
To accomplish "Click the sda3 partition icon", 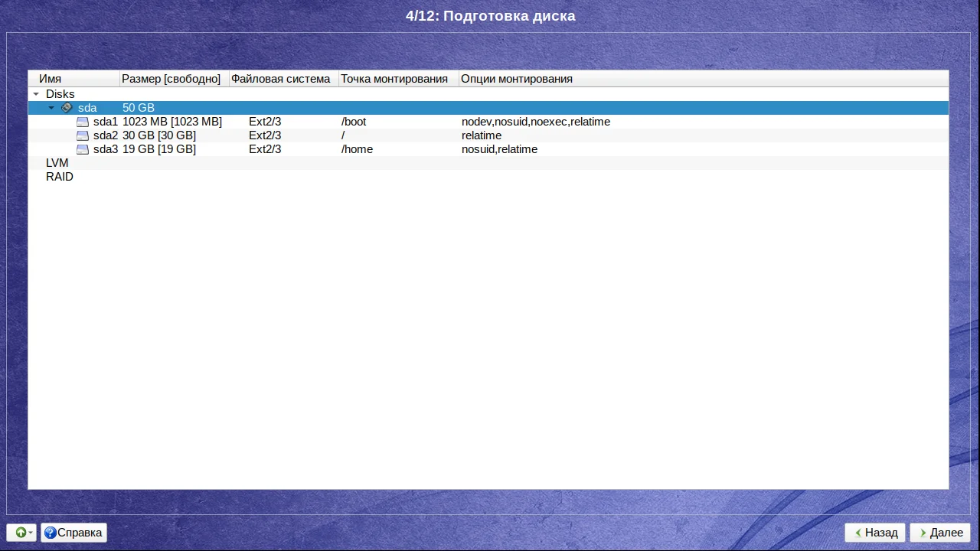I will coord(83,149).
